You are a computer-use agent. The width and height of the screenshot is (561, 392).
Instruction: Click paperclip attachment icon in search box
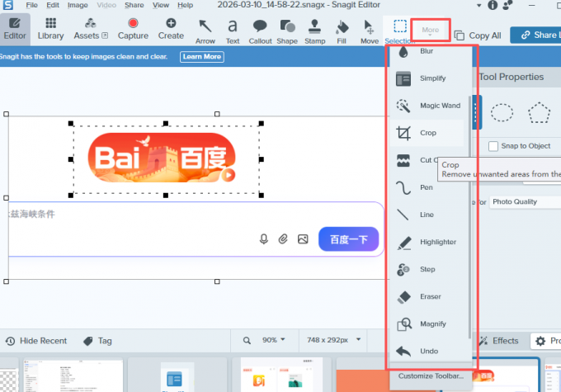point(283,239)
